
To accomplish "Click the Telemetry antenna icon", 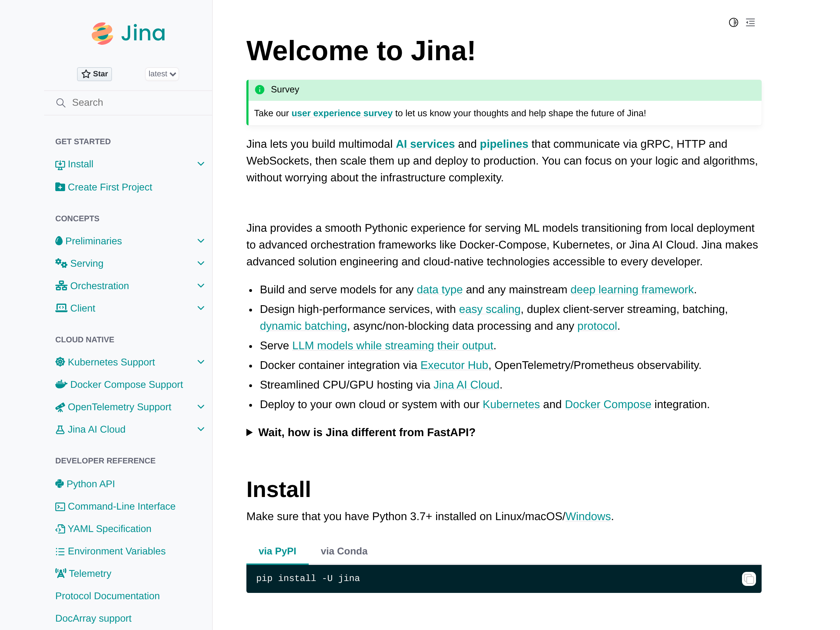I will [x=61, y=573].
